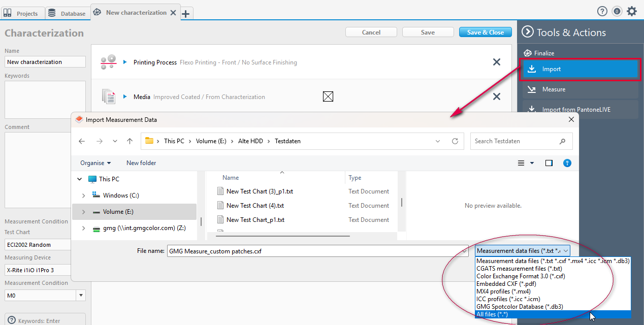Collapse the Tools & Actions panel

coord(528,32)
